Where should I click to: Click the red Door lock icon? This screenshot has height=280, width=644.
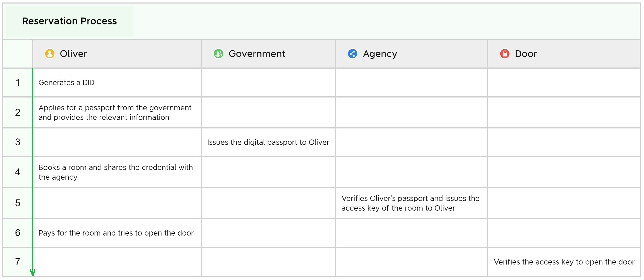pos(505,54)
